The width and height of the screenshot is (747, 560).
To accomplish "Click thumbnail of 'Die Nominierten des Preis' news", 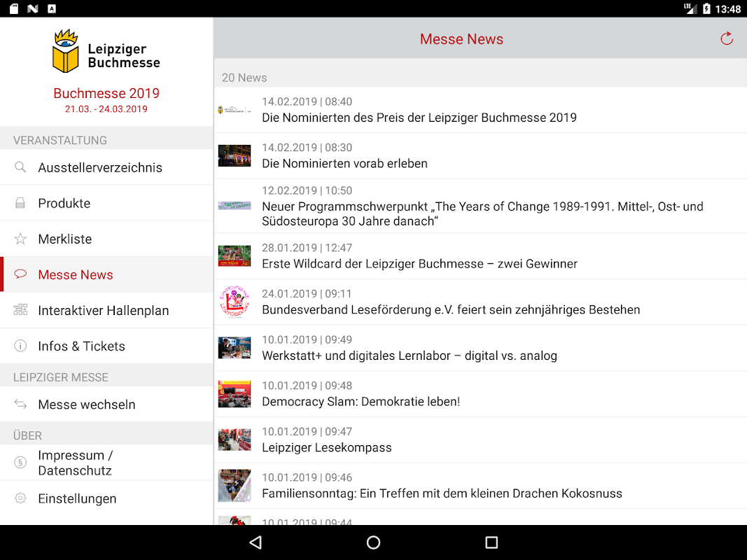I will pyautogui.click(x=234, y=110).
